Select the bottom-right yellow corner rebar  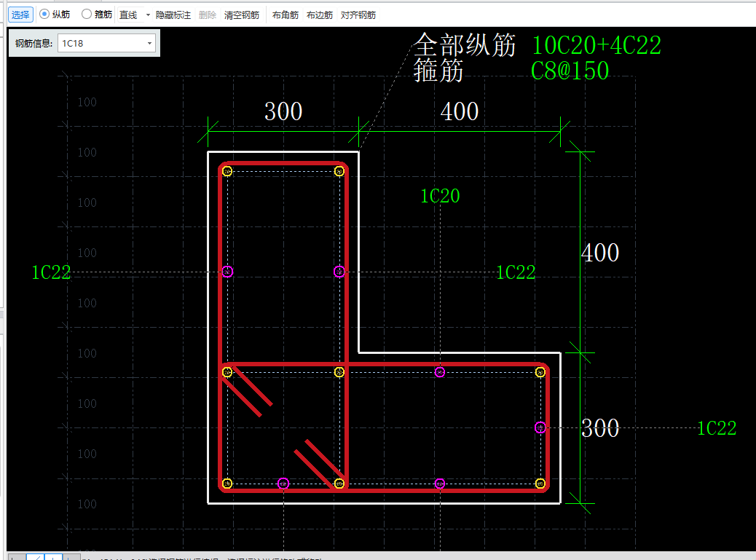[x=540, y=484]
